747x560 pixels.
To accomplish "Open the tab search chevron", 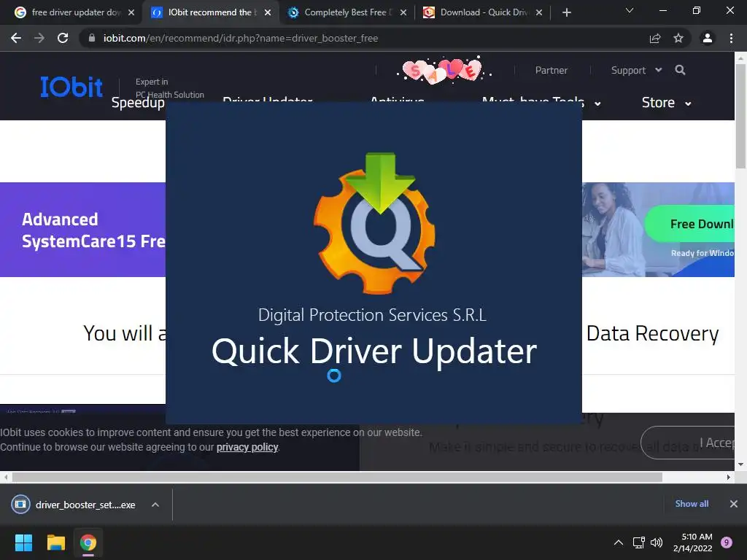I will (x=630, y=10).
